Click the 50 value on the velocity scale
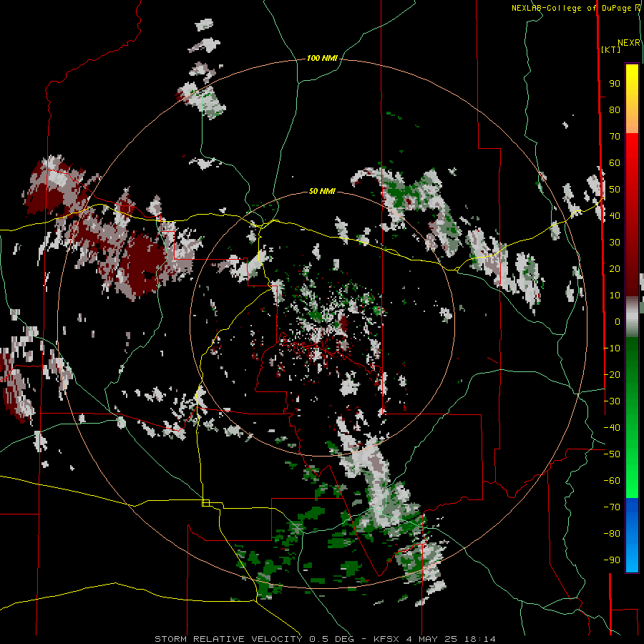Image resolution: width=644 pixels, height=644 pixels. click(615, 190)
